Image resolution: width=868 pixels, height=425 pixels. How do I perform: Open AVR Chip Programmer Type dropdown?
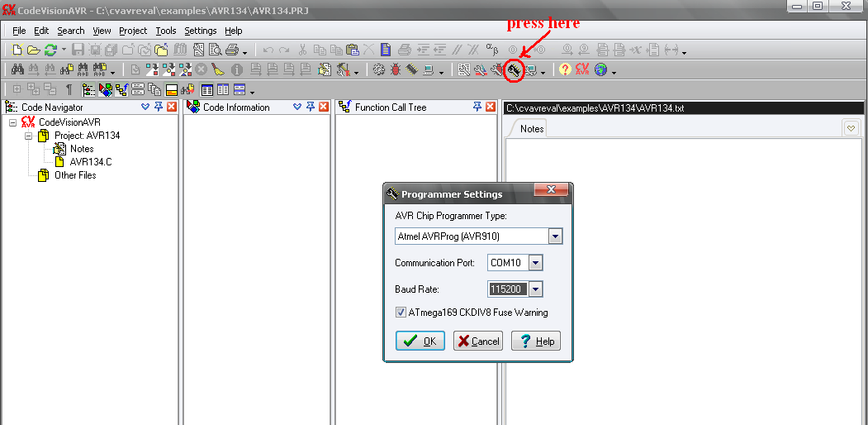[555, 236]
